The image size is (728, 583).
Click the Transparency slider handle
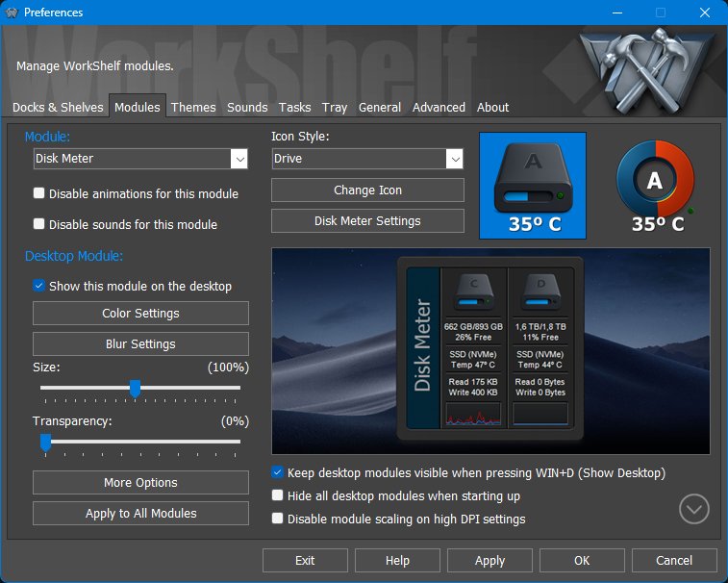click(x=45, y=443)
